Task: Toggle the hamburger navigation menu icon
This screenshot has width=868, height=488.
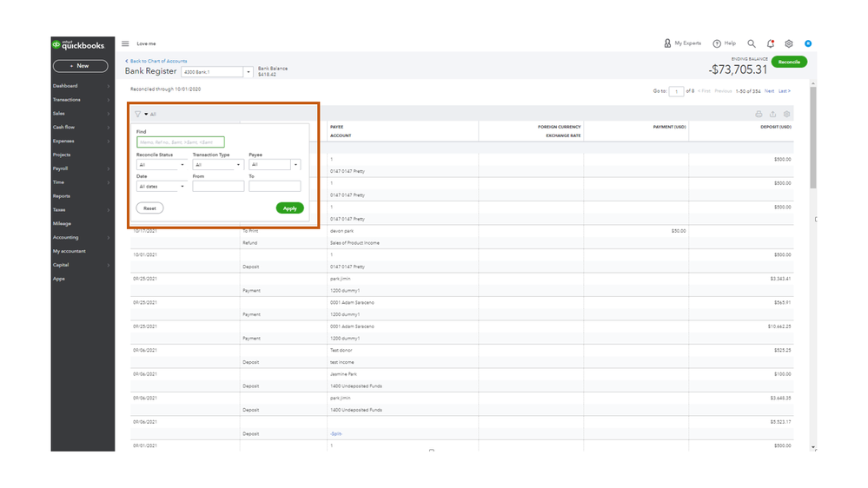Action: [125, 43]
